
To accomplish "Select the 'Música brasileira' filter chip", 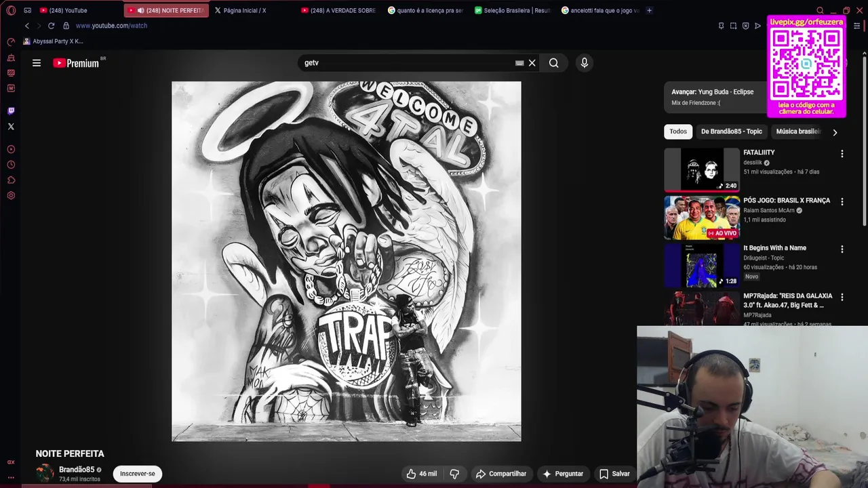I will pos(798,131).
